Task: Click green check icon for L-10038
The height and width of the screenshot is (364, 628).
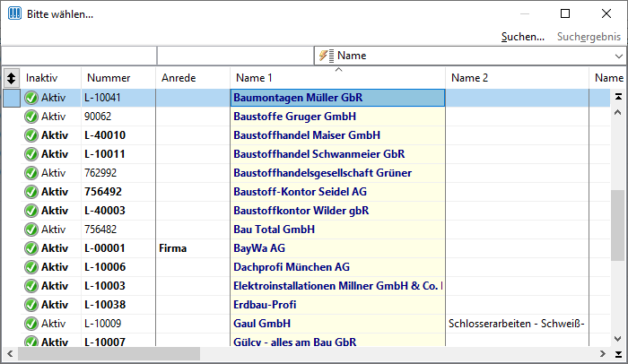Action: [x=31, y=305]
